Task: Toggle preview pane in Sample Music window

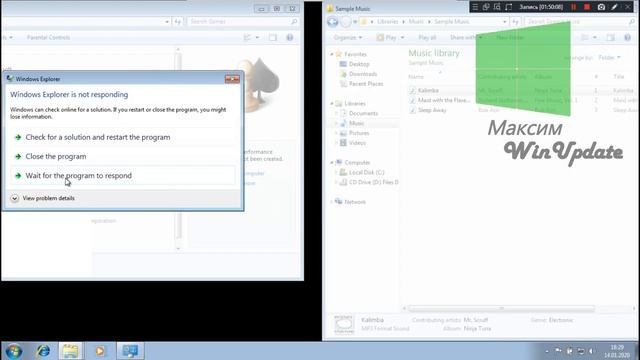Action: 610,38
